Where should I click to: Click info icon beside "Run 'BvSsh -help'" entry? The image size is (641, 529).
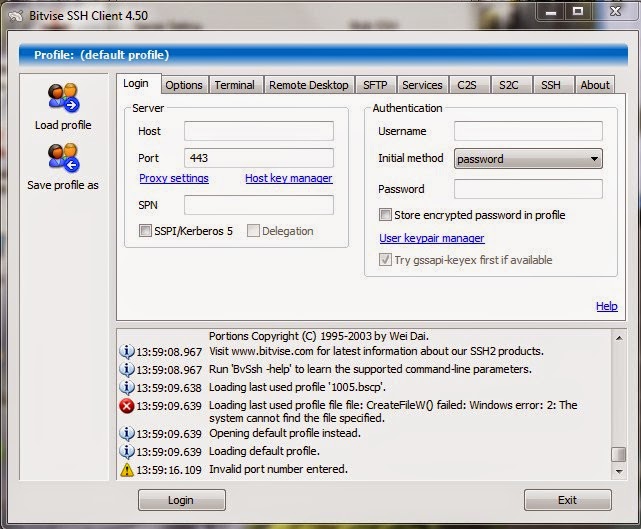tap(127, 369)
